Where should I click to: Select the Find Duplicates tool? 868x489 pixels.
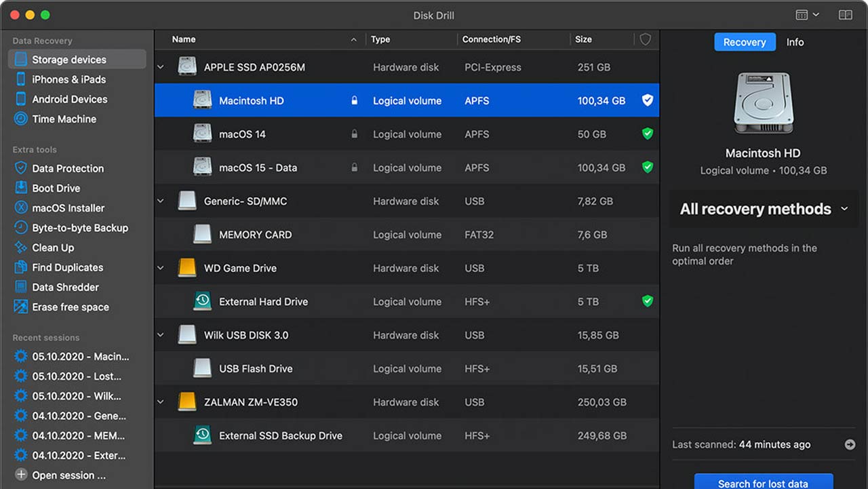67,267
